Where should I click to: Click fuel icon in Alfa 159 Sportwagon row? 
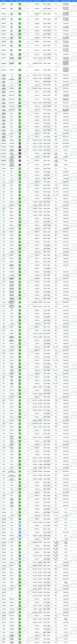(20, 78)
